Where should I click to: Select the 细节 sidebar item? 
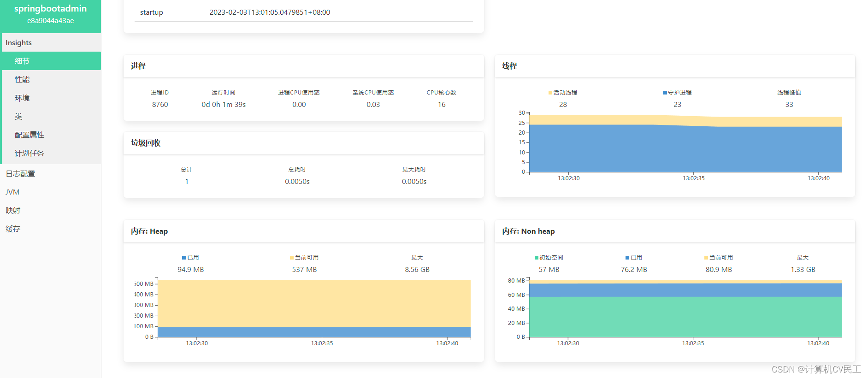click(x=51, y=61)
